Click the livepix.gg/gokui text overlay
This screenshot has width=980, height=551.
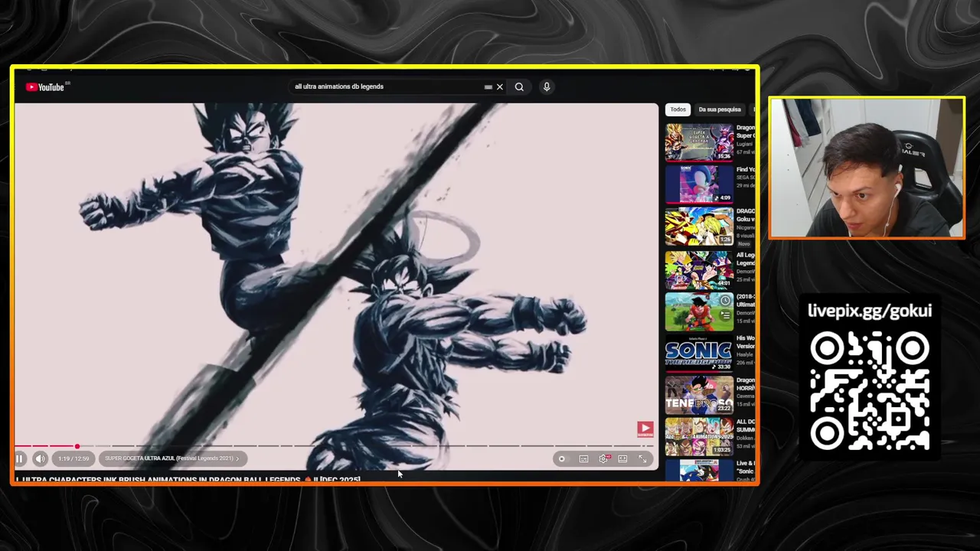click(870, 311)
